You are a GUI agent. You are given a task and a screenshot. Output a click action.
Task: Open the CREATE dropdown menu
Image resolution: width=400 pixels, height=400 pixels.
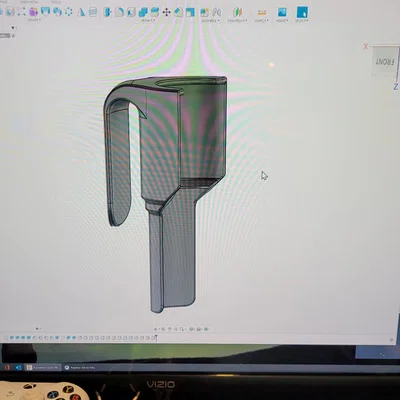point(34,20)
